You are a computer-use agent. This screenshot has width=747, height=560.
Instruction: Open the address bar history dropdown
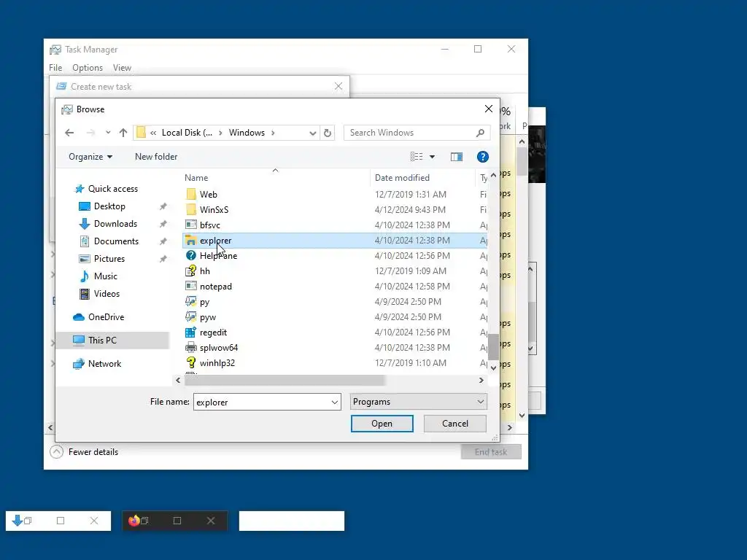click(312, 133)
